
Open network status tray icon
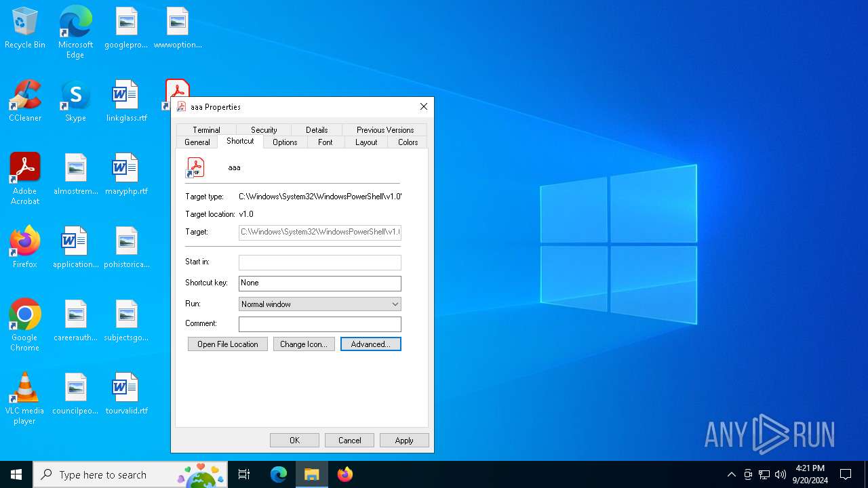point(764,474)
